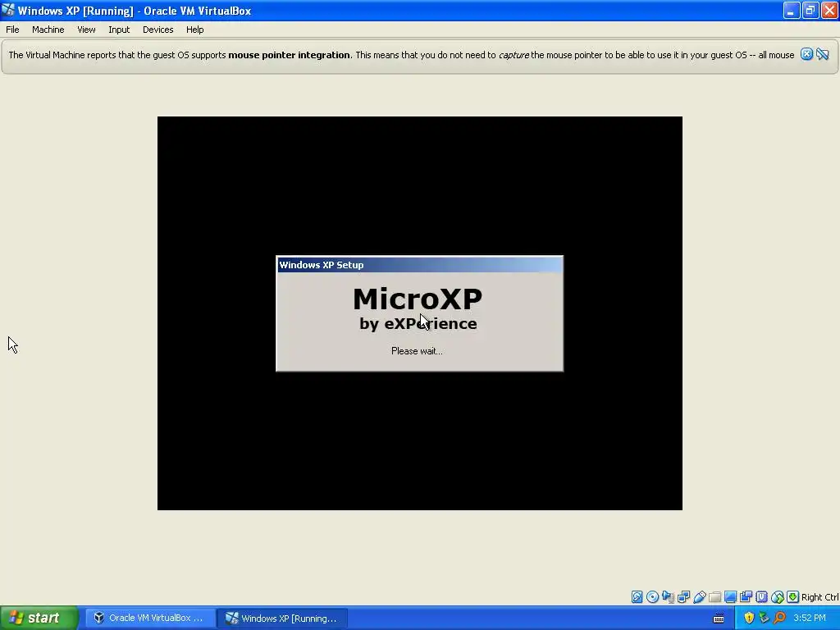The image size is (840, 630).
Task: Open the Devices menu
Action: (x=157, y=30)
